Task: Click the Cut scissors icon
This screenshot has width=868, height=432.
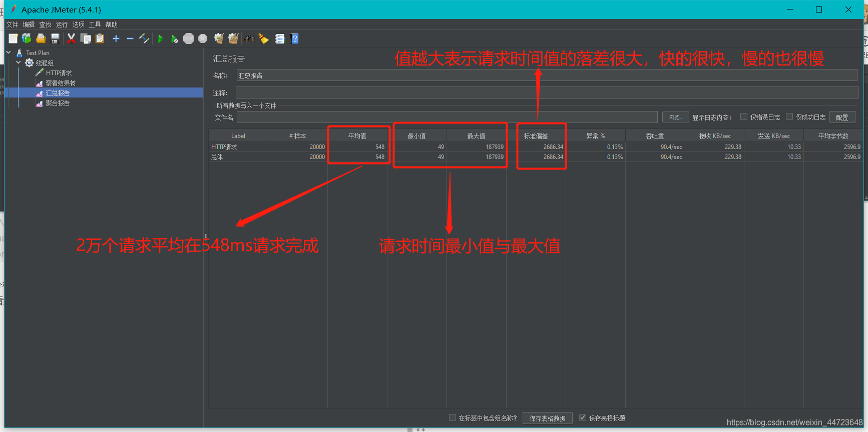Action: pyautogui.click(x=72, y=38)
